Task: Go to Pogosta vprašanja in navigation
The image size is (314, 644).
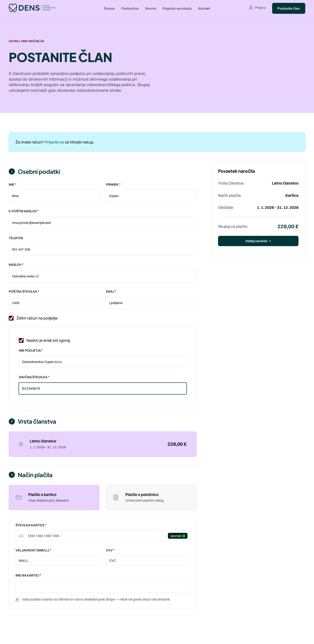Action: tap(177, 9)
